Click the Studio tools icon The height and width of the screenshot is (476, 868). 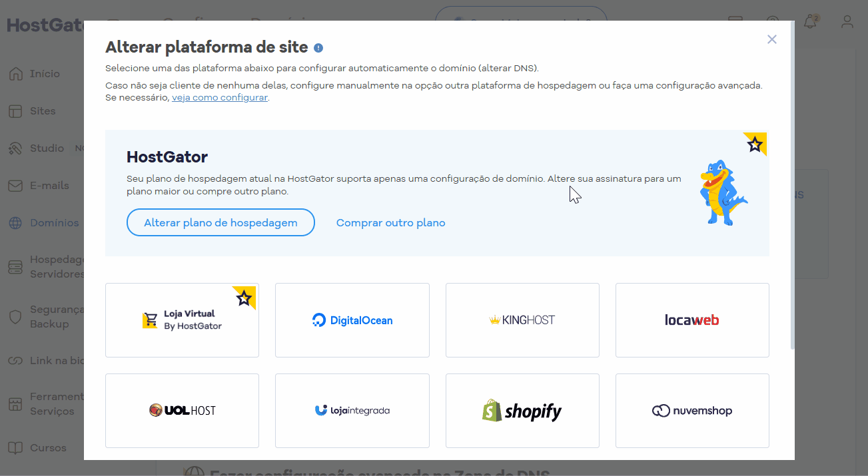15,148
